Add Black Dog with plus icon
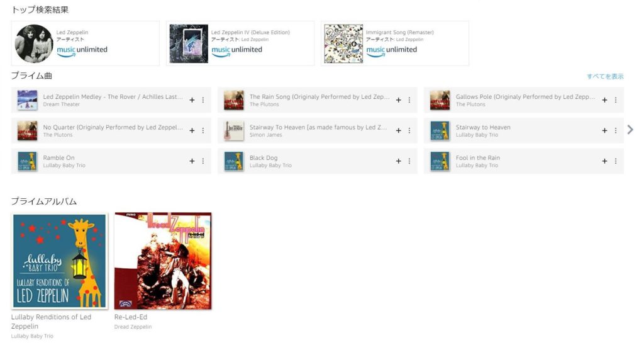 [x=398, y=161]
